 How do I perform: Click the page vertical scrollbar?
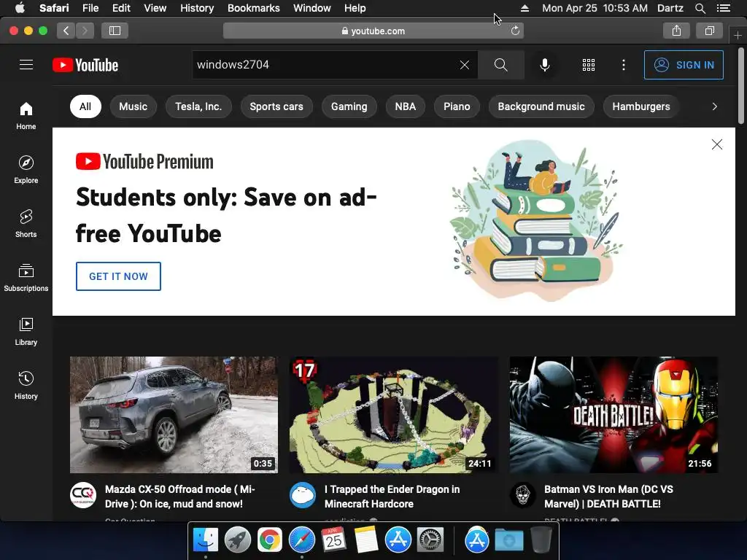tap(741, 86)
